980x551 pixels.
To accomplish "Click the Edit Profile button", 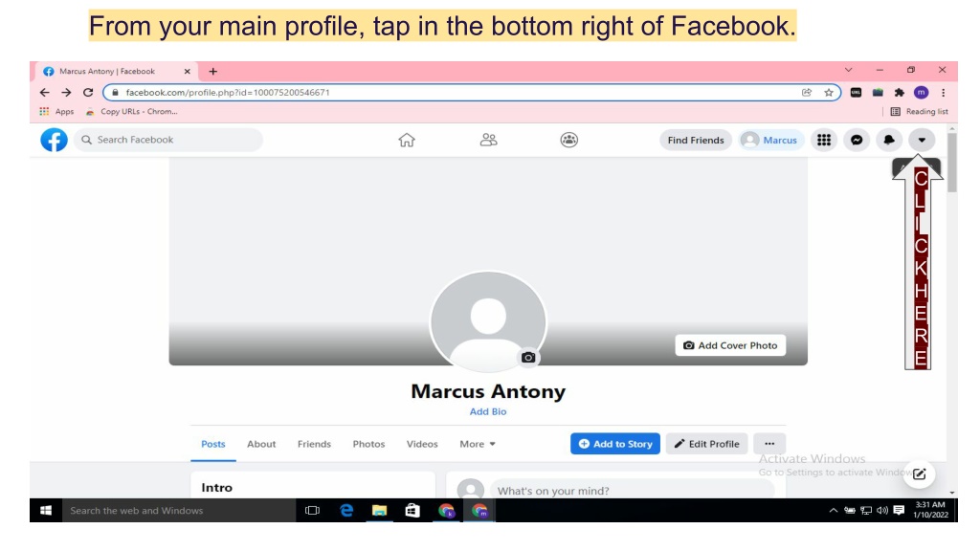I will click(x=707, y=444).
